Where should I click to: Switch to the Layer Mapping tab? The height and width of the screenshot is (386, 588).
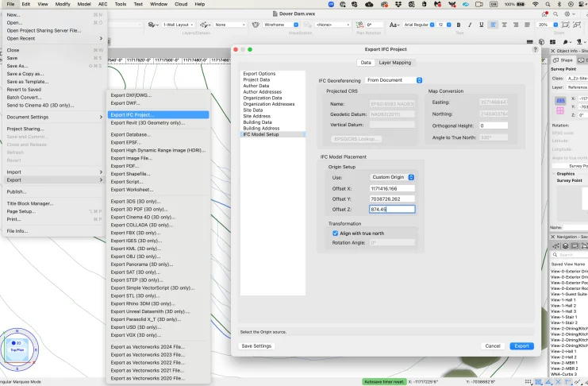(394, 62)
